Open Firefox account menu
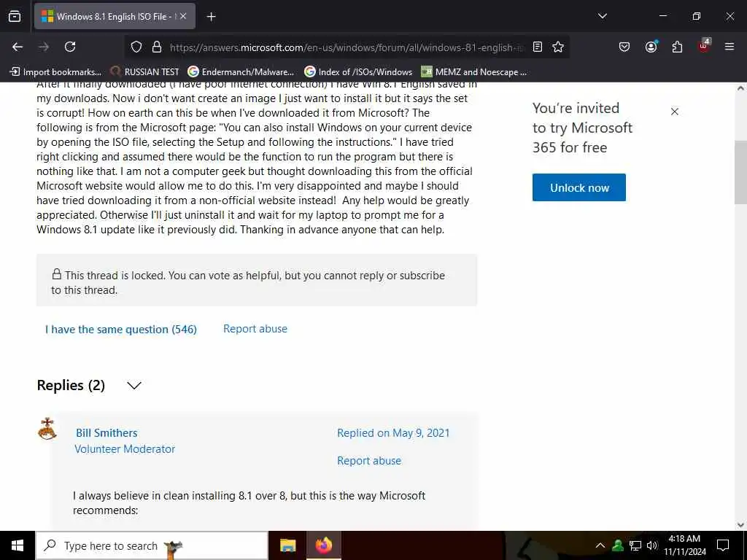The height and width of the screenshot is (560, 747). click(651, 46)
